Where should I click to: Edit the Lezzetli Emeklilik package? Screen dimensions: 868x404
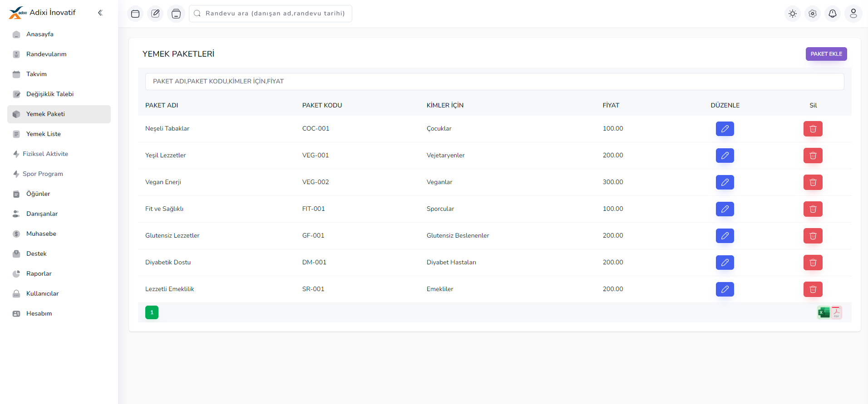click(x=725, y=289)
